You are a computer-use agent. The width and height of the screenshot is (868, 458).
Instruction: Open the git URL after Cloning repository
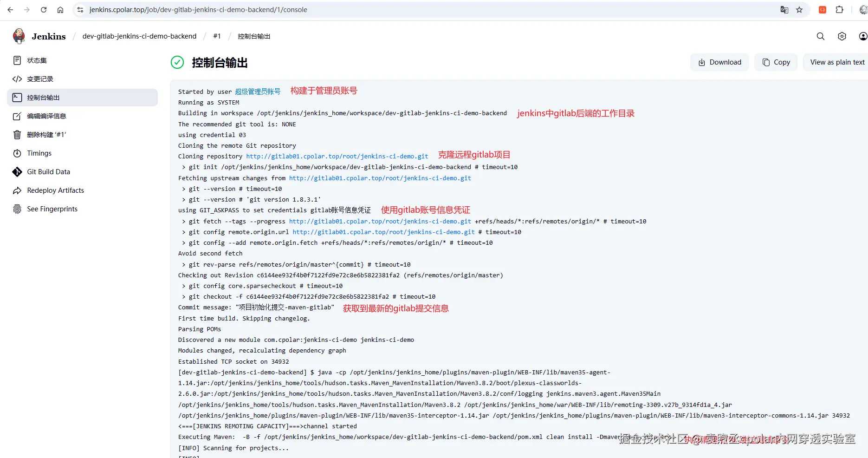337,157
